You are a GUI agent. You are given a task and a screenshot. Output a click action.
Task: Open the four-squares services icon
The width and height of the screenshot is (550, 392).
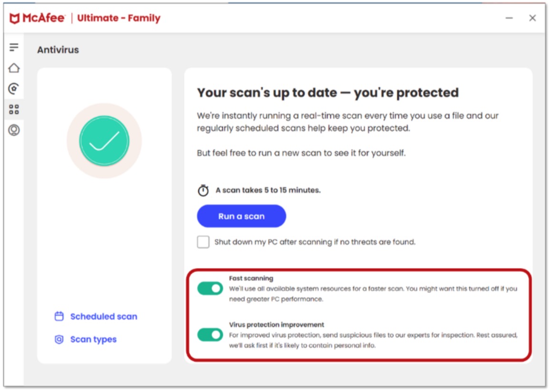pos(14,109)
